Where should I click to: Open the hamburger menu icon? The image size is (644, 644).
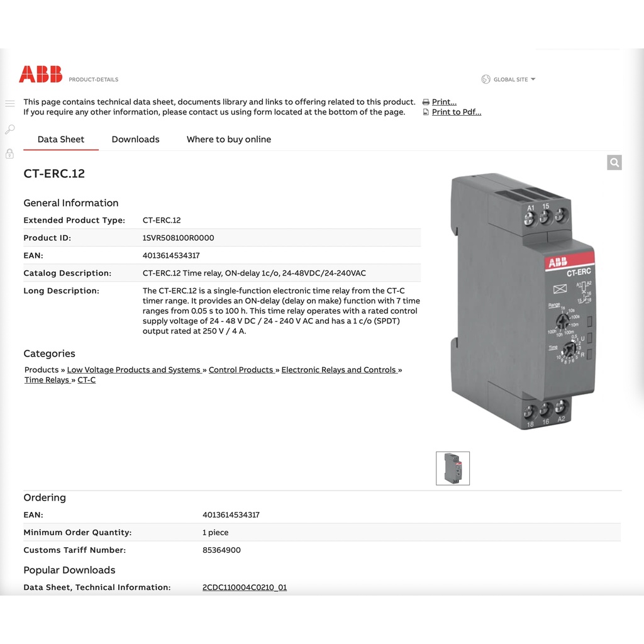tap(9, 103)
